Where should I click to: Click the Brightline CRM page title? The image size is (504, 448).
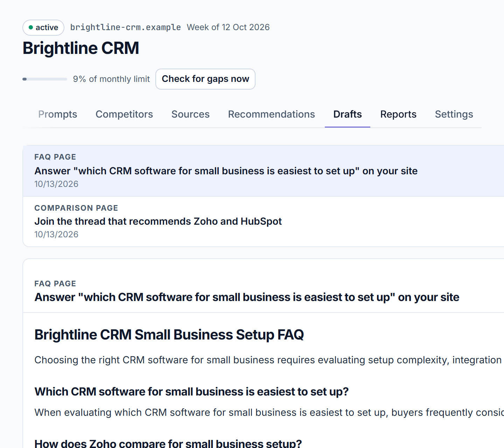point(81,48)
